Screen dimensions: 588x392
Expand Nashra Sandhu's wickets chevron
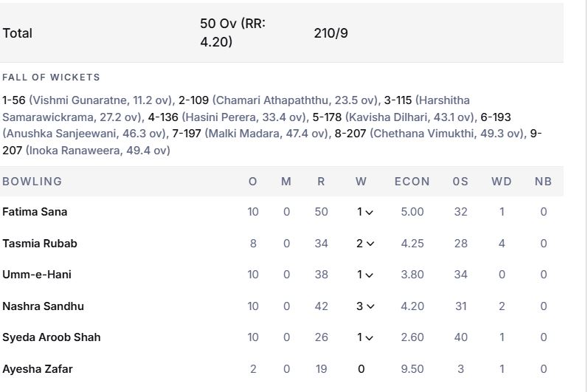pos(370,306)
